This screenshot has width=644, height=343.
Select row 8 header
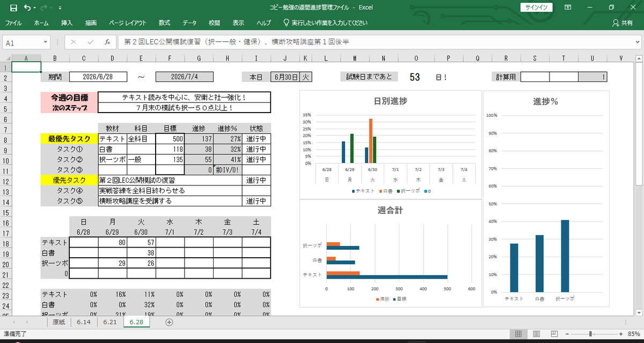(5, 139)
